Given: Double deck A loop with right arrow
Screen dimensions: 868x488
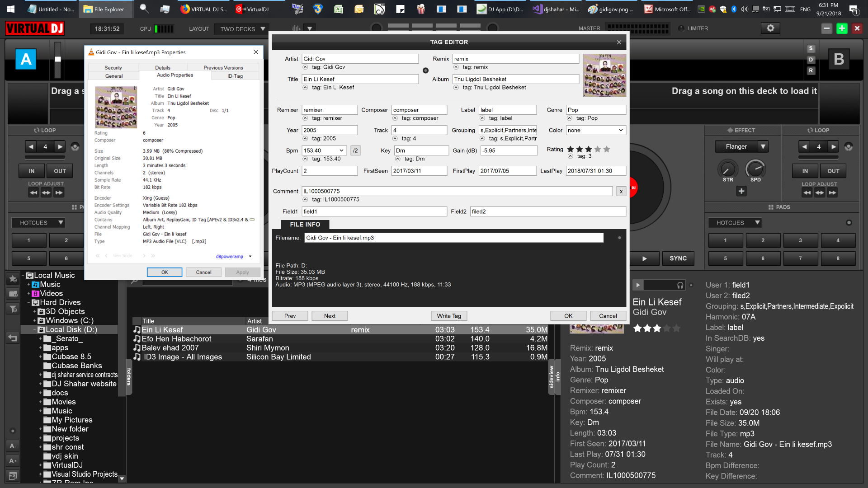Looking at the screenshot, I should [x=60, y=146].
